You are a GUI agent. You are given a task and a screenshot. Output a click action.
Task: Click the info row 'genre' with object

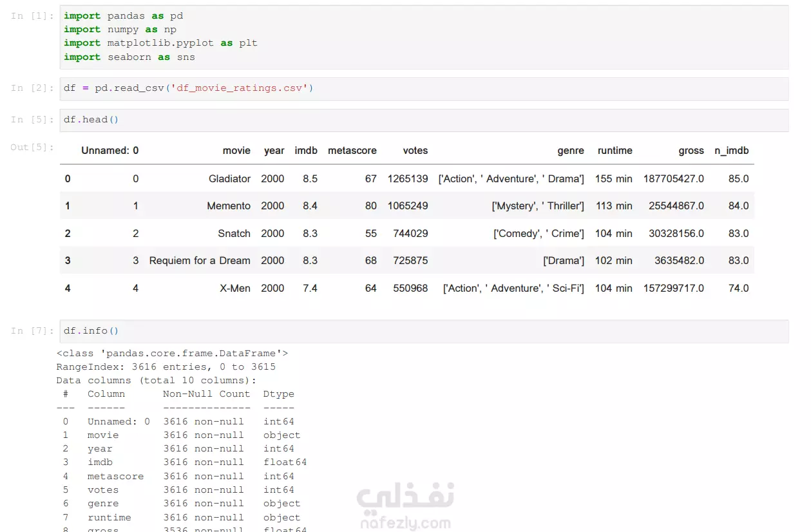point(182,503)
